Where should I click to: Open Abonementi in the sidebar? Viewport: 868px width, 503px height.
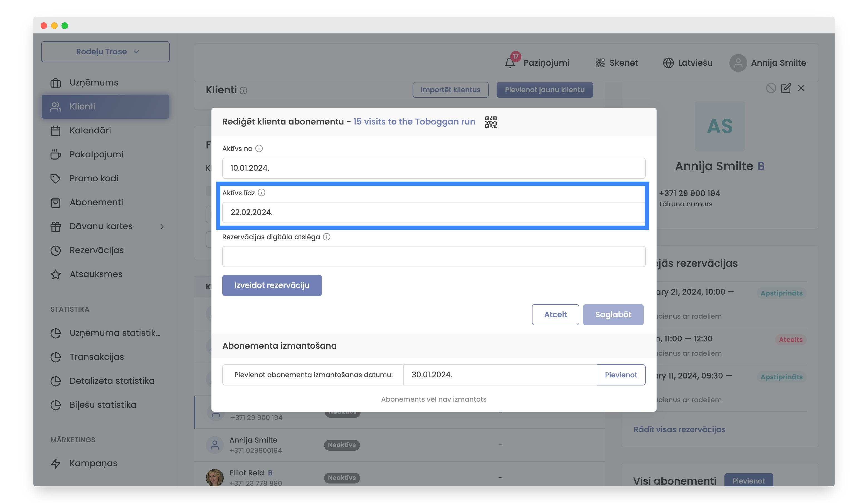pyautogui.click(x=96, y=202)
